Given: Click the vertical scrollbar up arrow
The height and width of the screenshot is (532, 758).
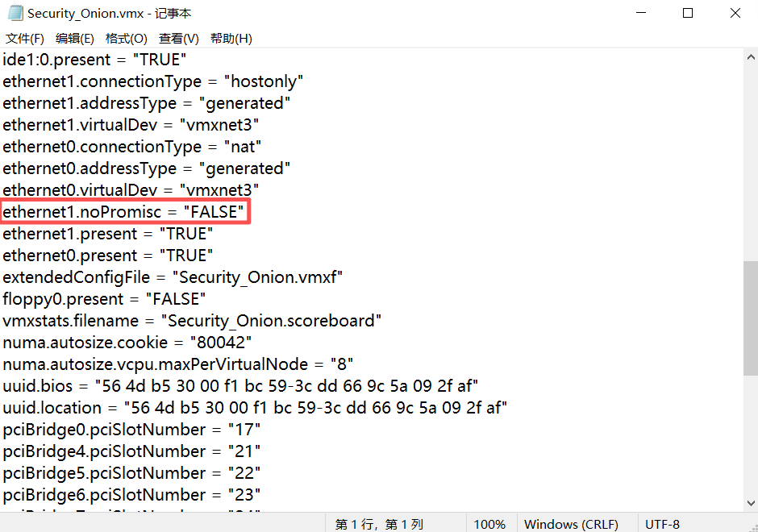Looking at the screenshot, I should [751, 57].
